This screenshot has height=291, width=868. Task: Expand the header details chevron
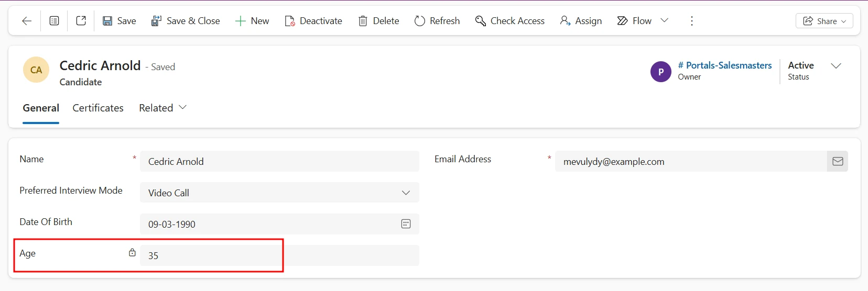[836, 66]
